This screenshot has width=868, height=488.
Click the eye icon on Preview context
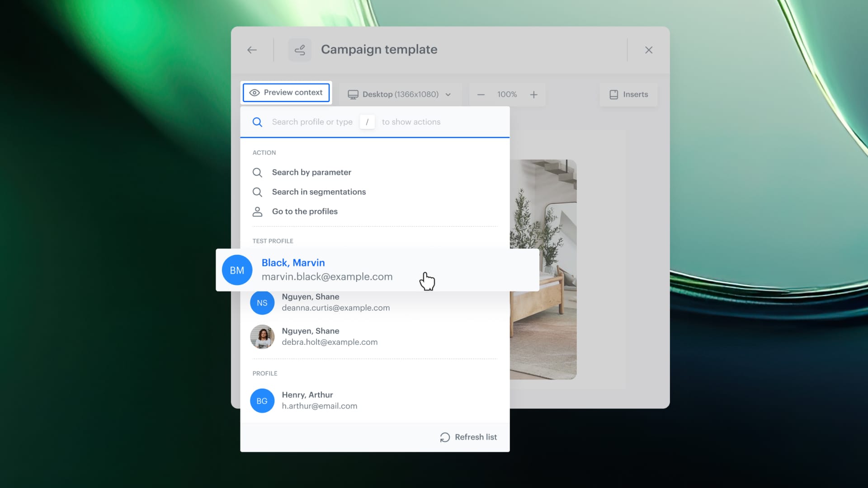tap(255, 92)
